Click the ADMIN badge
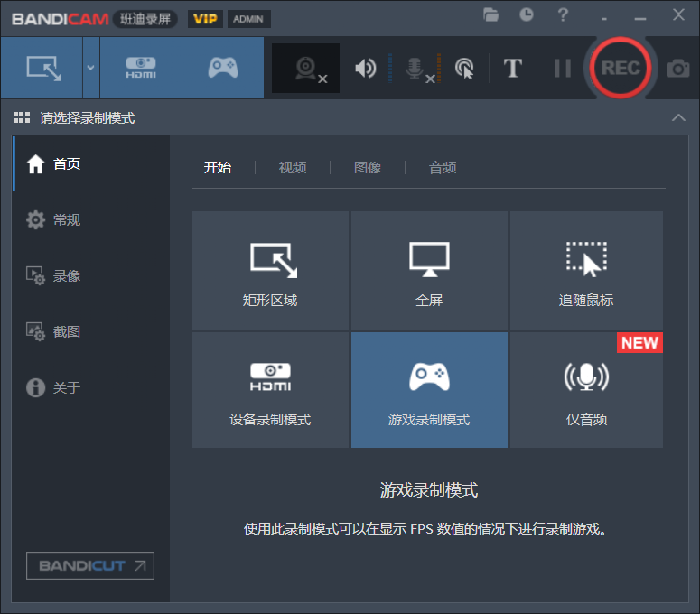The image size is (700, 614). [x=248, y=19]
